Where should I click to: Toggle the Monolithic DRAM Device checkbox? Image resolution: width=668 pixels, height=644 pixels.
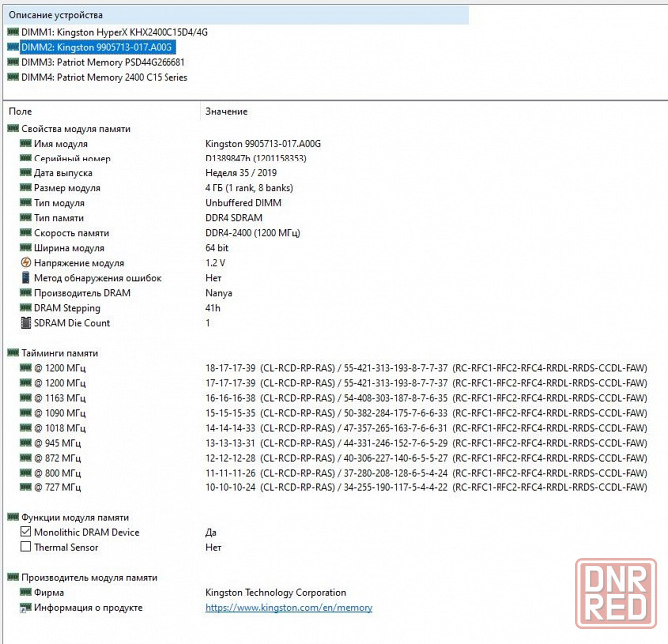[26, 532]
